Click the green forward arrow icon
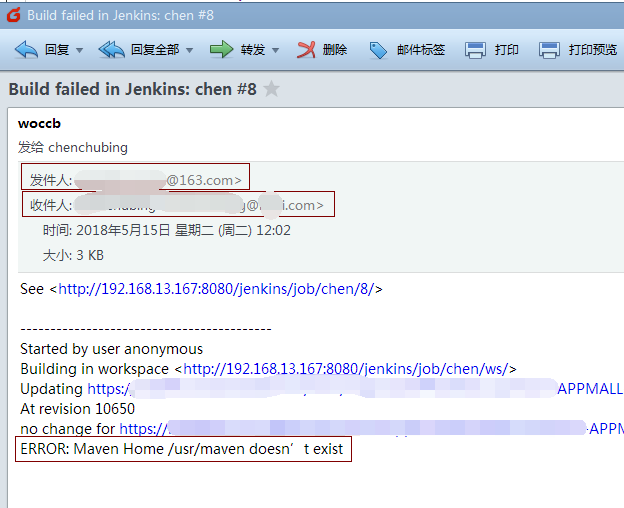This screenshot has width=624, height=508. coord(222,50)
